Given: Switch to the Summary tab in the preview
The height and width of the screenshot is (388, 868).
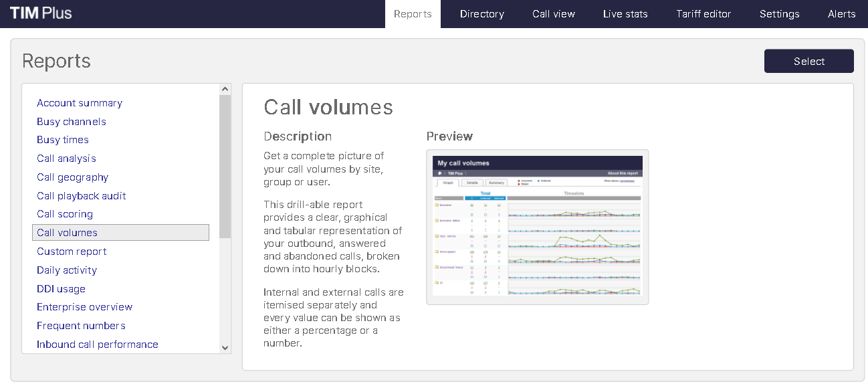Looking at the screenshot, I should point(497,183).
